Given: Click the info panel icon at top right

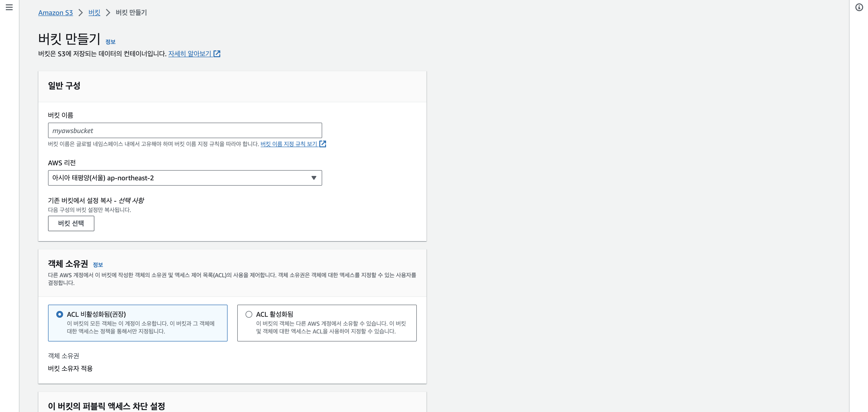Looking at the screenshot, I should (x=859, y=8).
